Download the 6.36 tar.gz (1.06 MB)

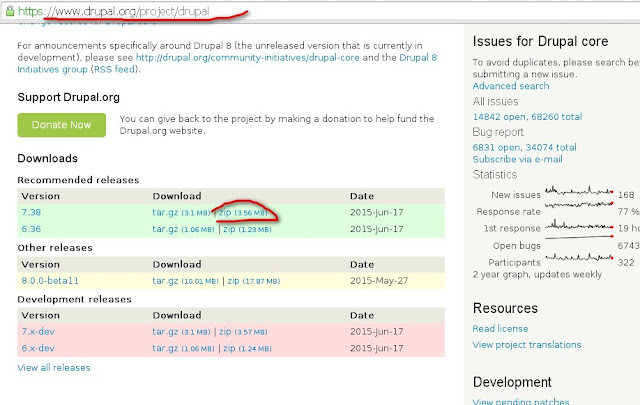coord(183,229)
